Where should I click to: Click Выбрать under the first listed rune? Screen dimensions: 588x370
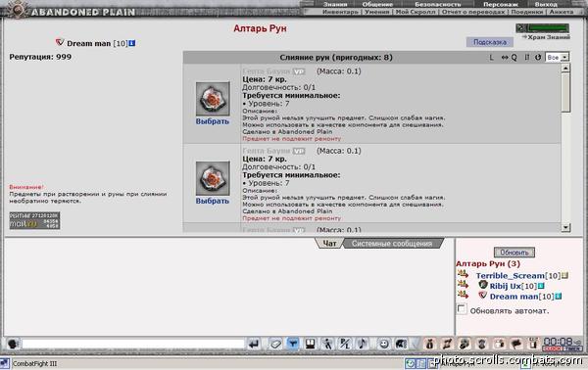[213, 121]
